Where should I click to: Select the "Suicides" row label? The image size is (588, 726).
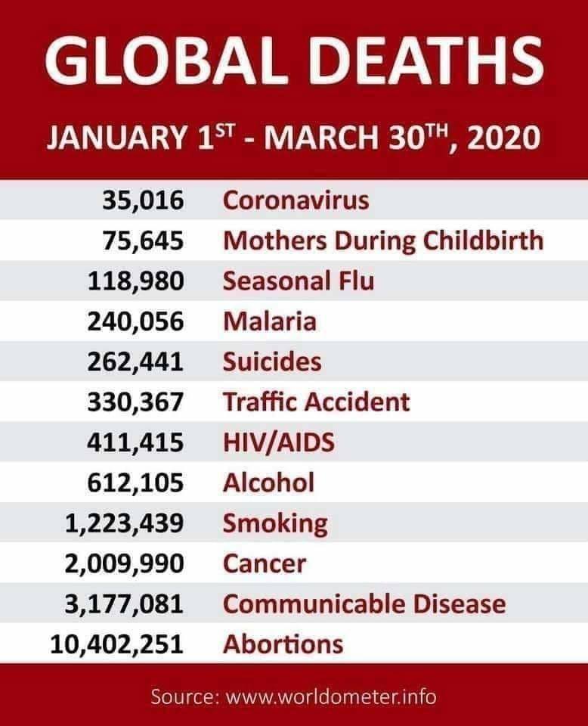pyautogui.click(x=272, y=361)
